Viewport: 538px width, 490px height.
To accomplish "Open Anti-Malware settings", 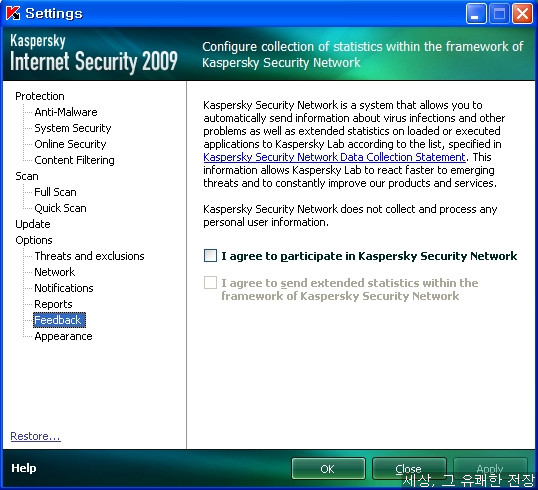I will (66, 112).
